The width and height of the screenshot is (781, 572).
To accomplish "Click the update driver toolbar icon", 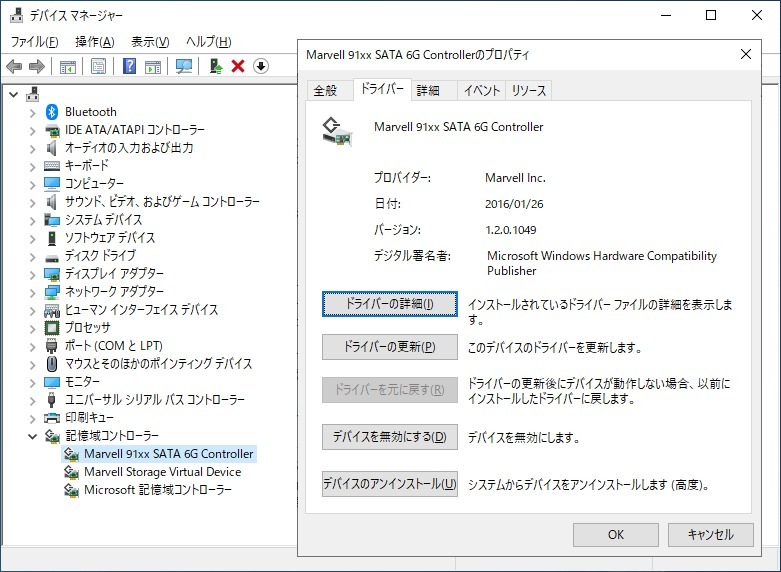I will [x=215, y=66].
